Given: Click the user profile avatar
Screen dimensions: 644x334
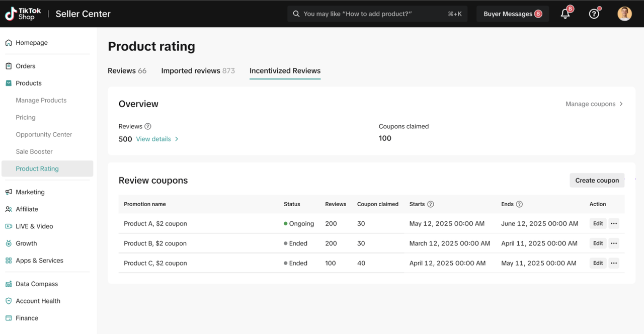Looking at the screenshot, I should (624, 14).
